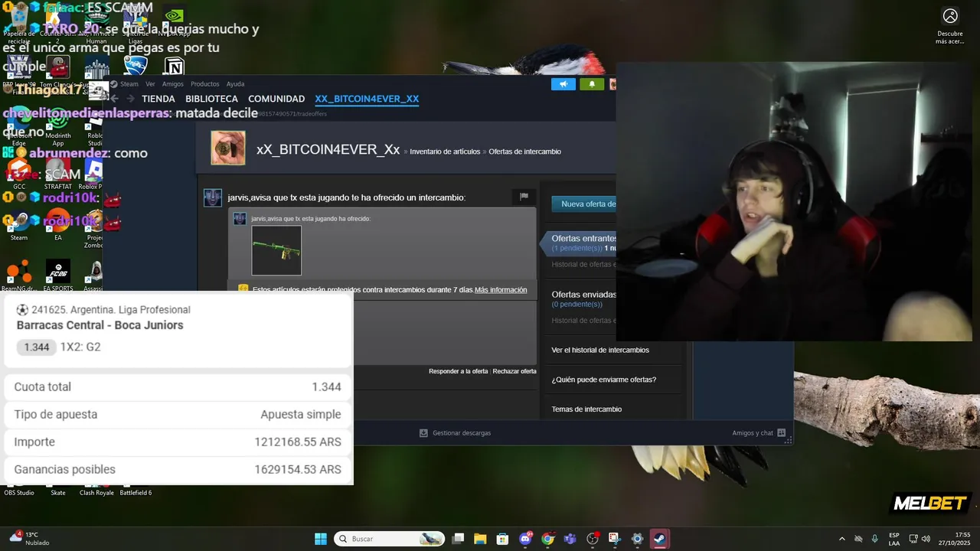Open the Windows Start menu
Screen dimensions: 980x551
[321, 539]
